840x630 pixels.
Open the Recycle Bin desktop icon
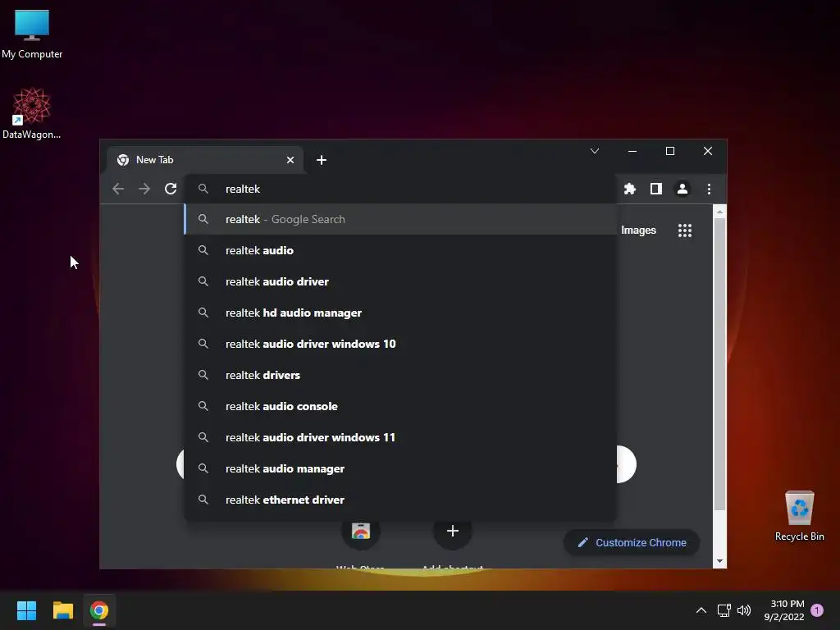coord(799,515)
